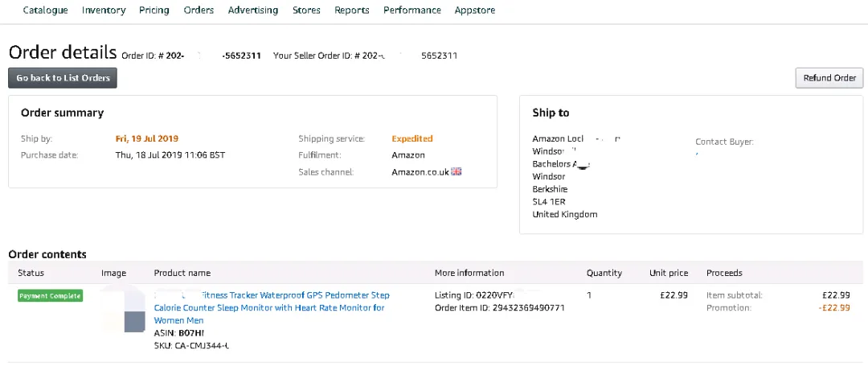Viewport: 868px width, 379px height.
Task: Open the Orders menu
Action: click(x=199, y=10)
